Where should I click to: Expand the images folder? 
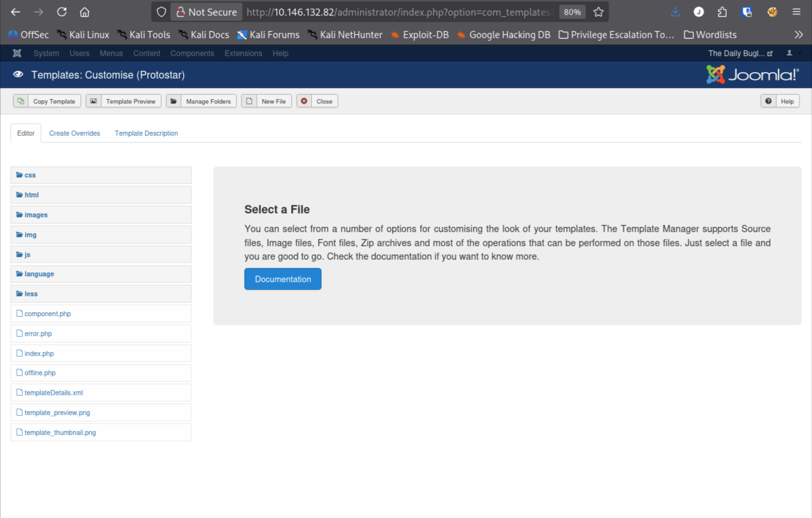tap(101, 214)
